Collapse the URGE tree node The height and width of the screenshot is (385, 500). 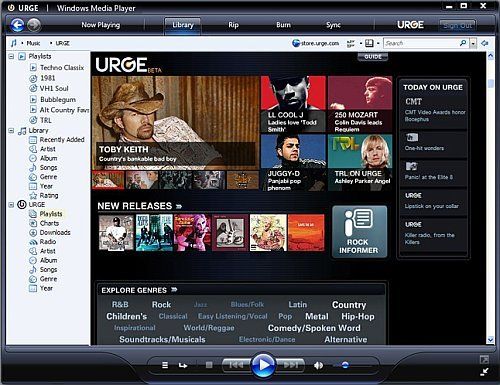pos(11,205)
